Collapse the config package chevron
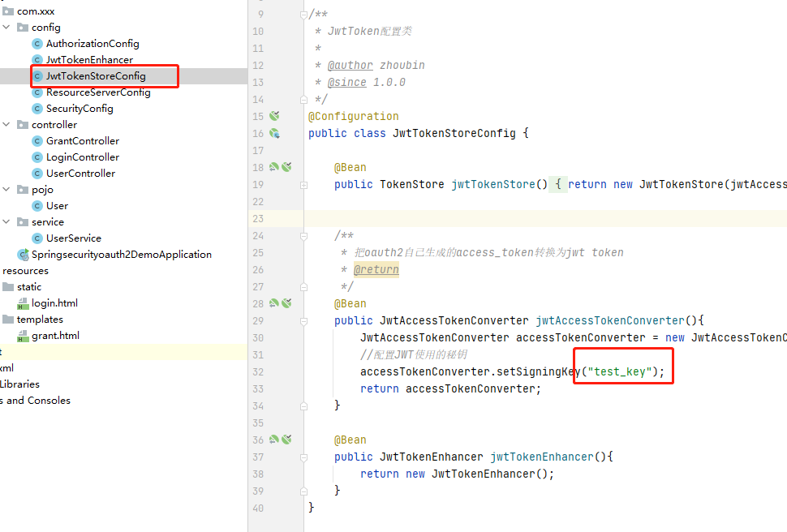This screenshot has height=532, width=787. coord(6,27)
